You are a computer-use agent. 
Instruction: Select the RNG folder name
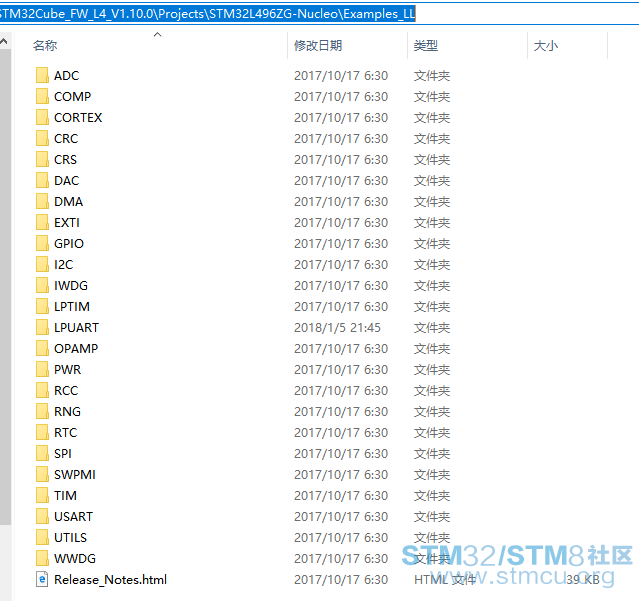[67, 412]
